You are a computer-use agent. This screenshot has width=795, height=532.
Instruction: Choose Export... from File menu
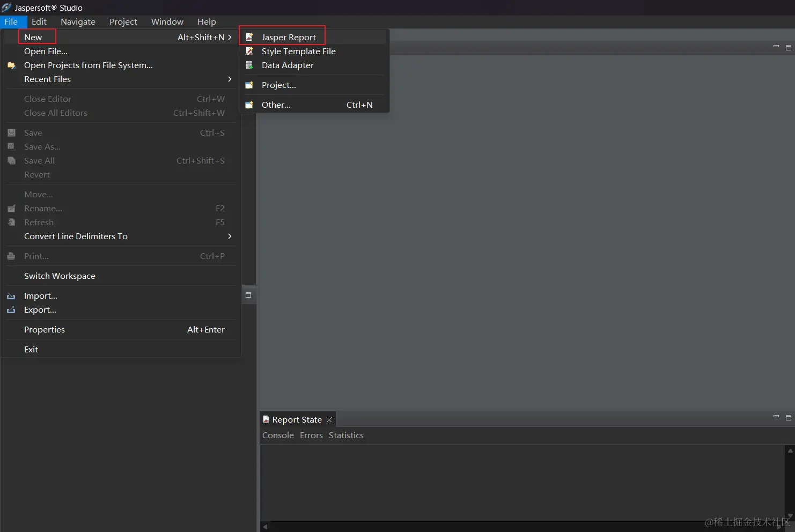[121, 309]
